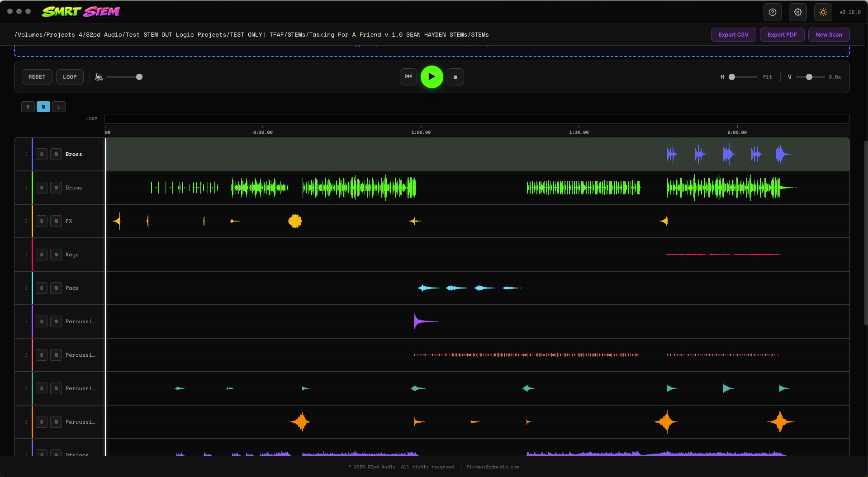Click the stop playback icon
Screen dimensions: 868x477
[x=455, y=77]
